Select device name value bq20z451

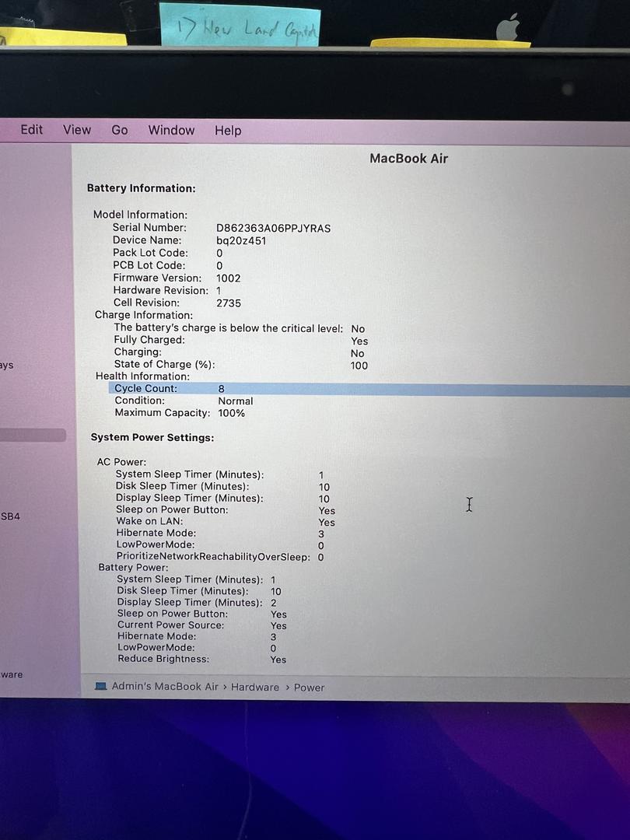241,240
